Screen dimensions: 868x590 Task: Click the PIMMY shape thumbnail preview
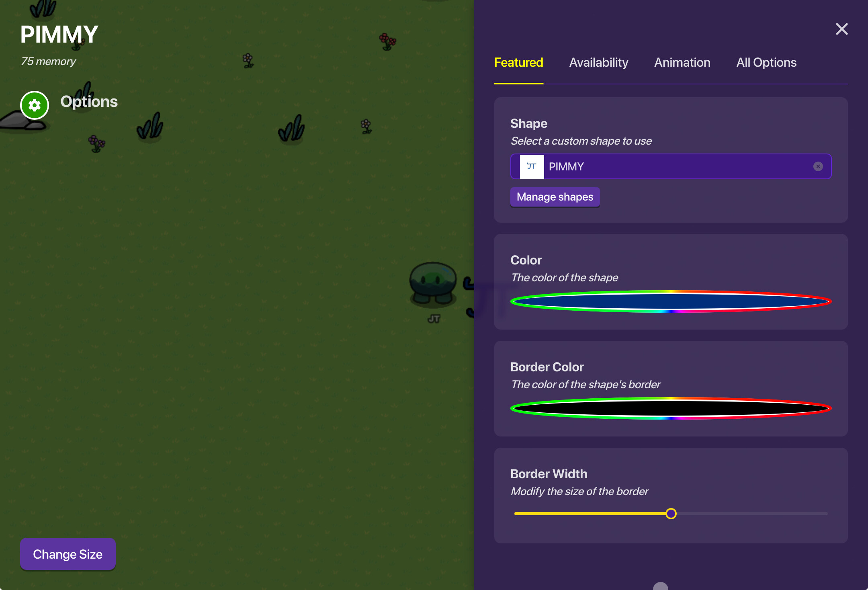pos(532,166)
